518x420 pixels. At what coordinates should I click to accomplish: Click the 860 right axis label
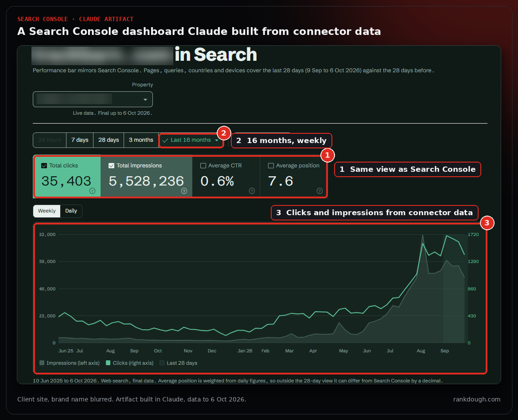point(472,289)
